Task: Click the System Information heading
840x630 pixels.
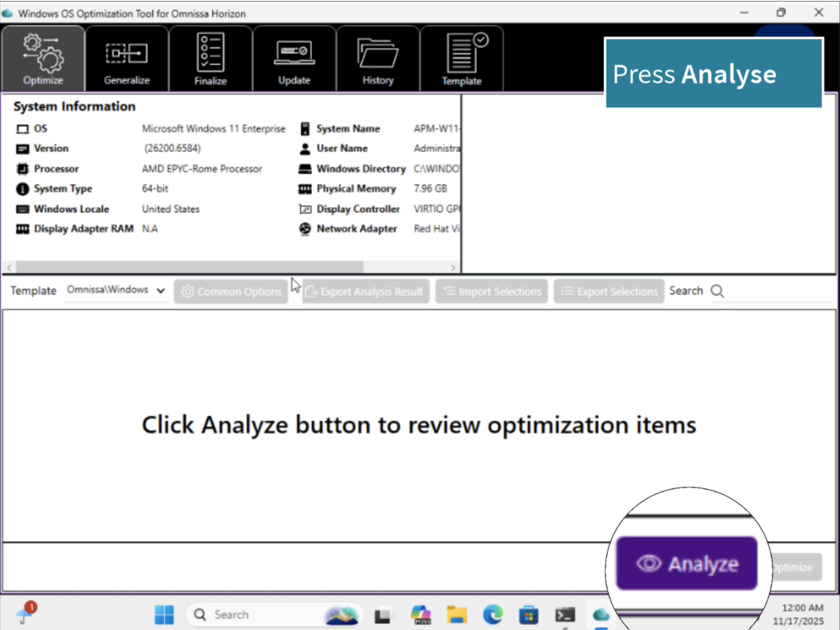Action: pyautogui.click(x=74, y=106)
